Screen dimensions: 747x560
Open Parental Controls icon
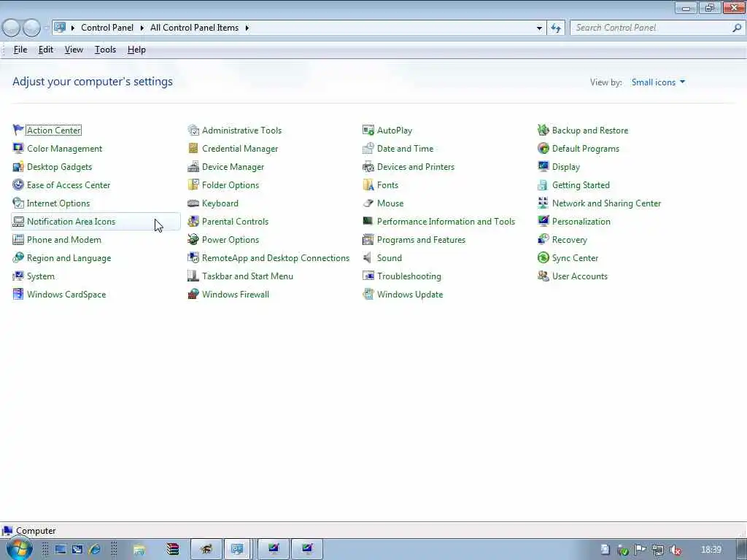pos(193,221)
